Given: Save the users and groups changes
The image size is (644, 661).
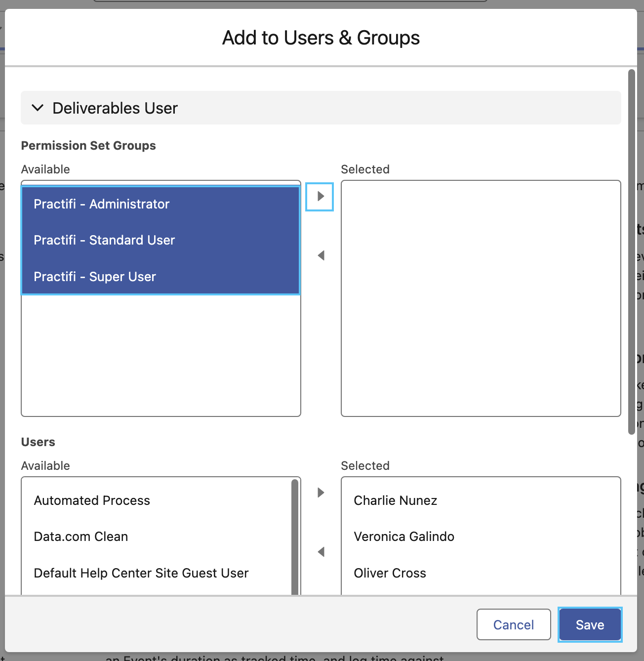Looking at the screenshot, I should pos(590,625).
